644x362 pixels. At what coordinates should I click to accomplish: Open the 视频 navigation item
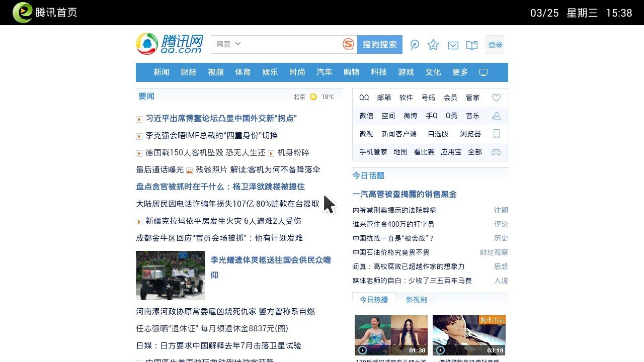[x=216, y=72]
